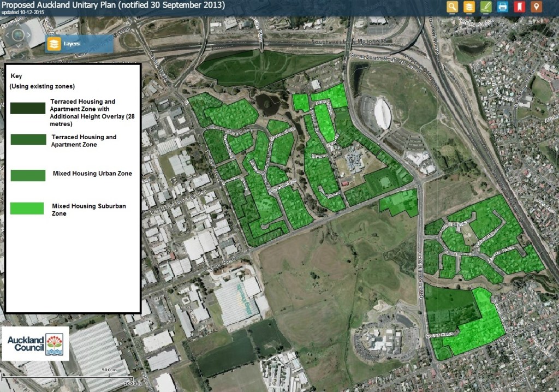Toggle the Terraced Housing and Apartment Zone layer
Image resolution: width=559 pixels, height=392 pixels.
pyautogui.click(x=27, y=140)
